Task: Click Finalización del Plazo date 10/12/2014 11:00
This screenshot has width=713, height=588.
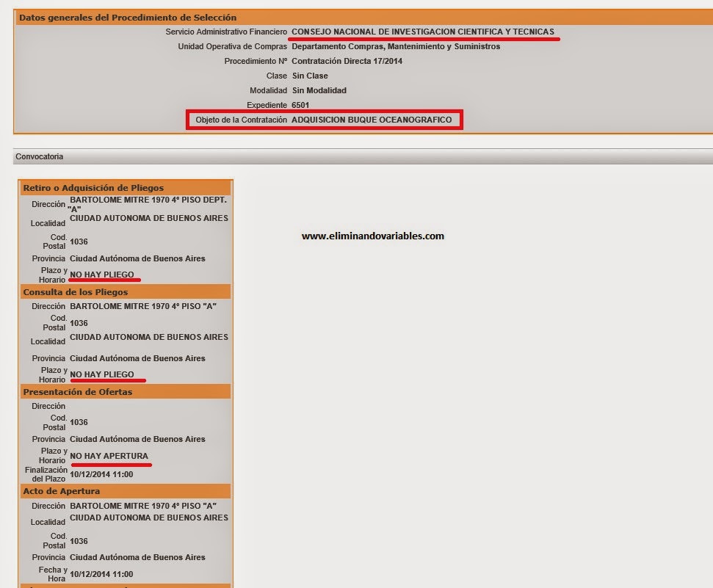Action: pyautogui.click(x=101, y=474)
